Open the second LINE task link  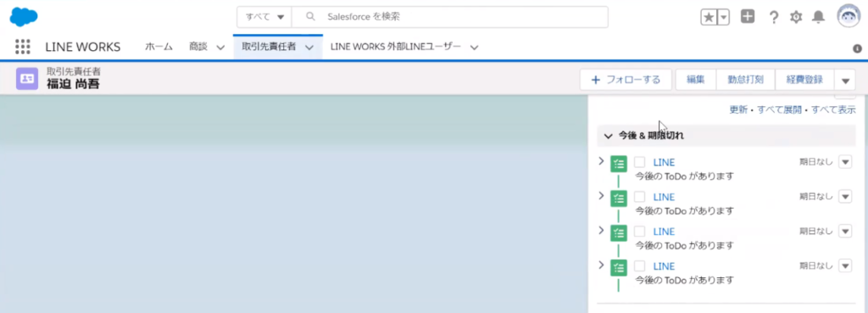pos(664,197)
